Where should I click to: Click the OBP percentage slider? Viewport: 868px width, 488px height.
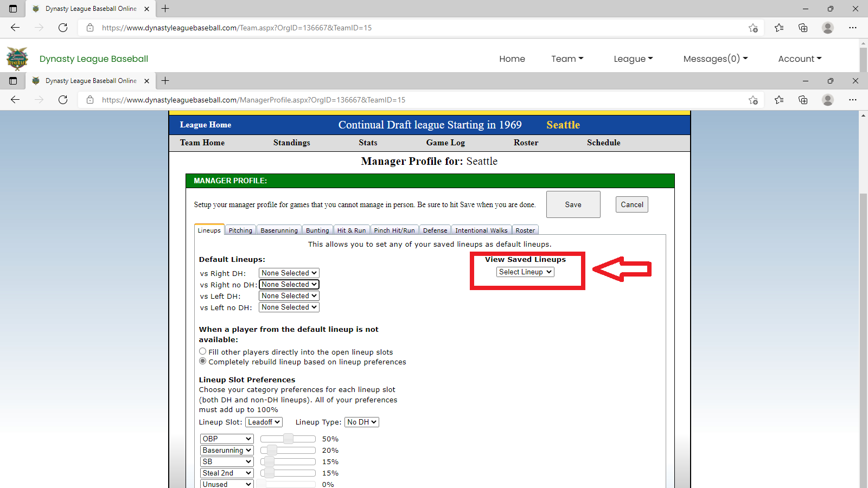[288, 439]
